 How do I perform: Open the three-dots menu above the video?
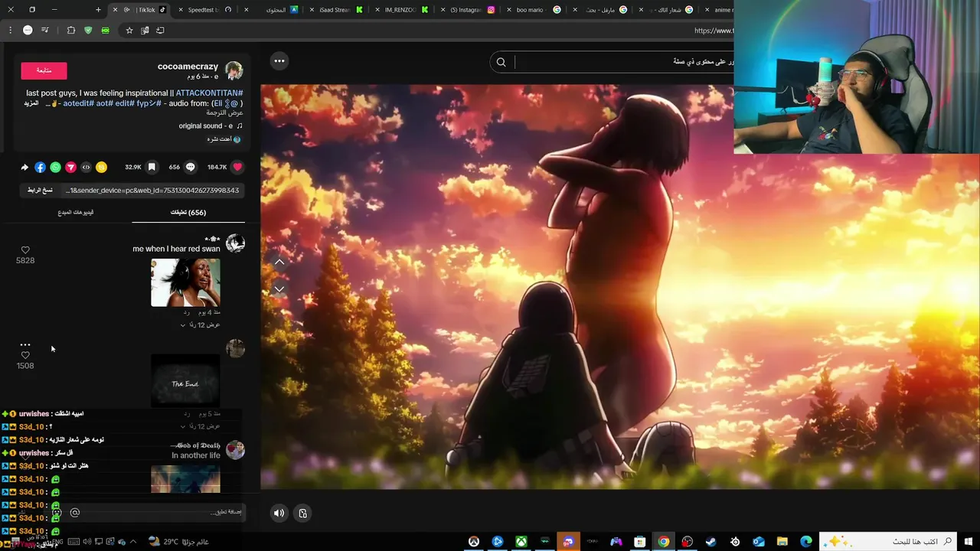[x=279, y=61]
